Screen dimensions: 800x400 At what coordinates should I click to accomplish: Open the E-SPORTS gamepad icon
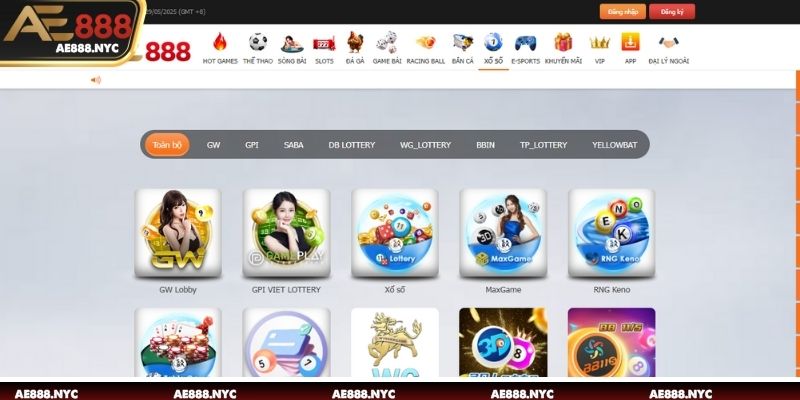click(526, 43)
